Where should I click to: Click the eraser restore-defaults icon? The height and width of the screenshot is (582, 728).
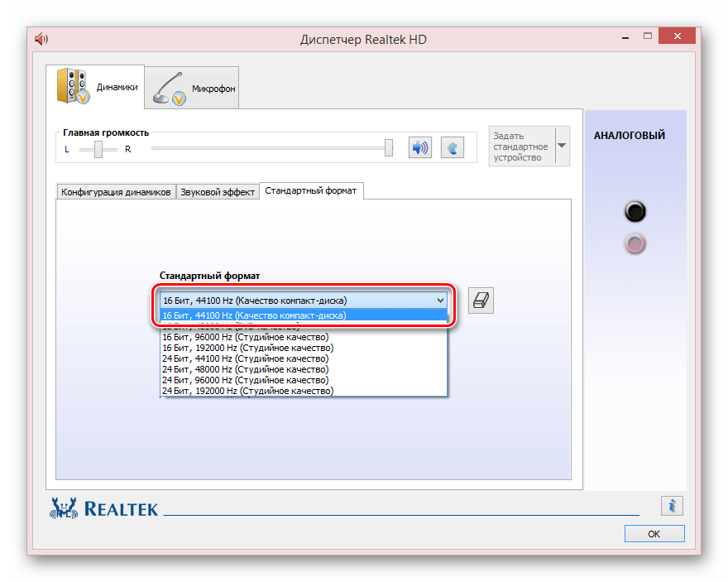[481, 301]
